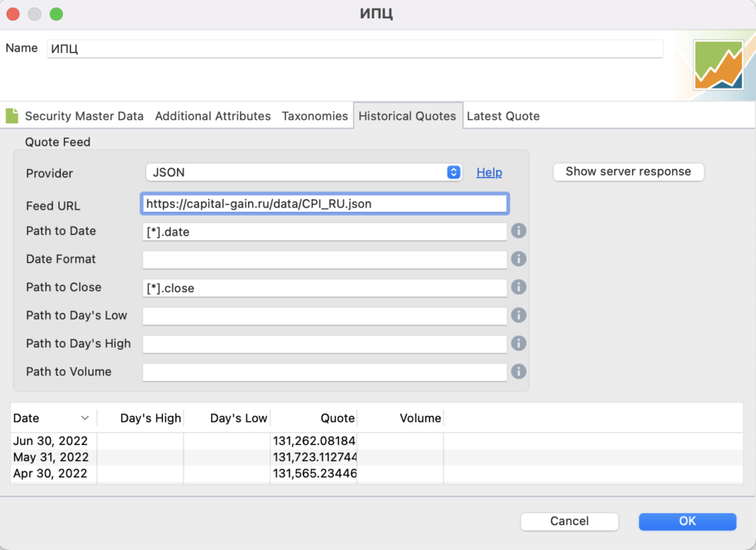
Task: Click the info icon beside Date Format
Action: click(x=518, y=259)
